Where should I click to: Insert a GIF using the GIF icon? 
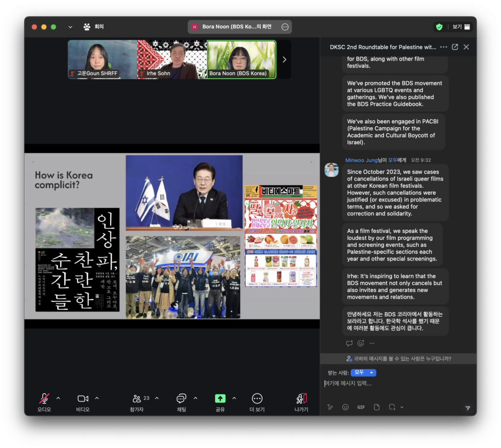[361, 407]
